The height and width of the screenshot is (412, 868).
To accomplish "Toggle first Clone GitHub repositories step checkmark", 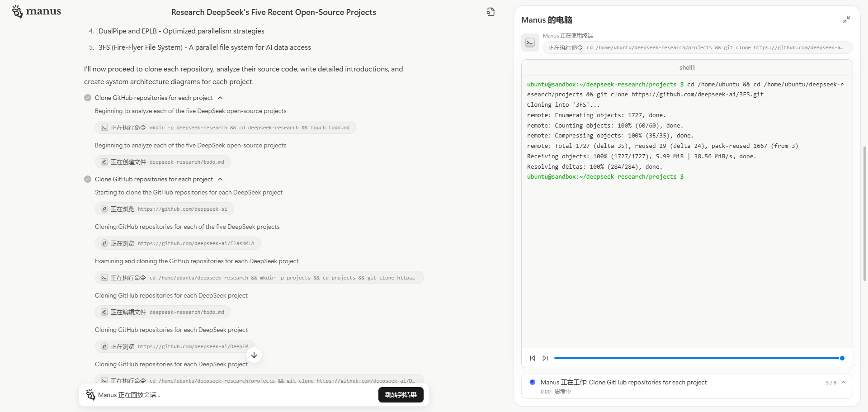I will [x=88, y=98].
